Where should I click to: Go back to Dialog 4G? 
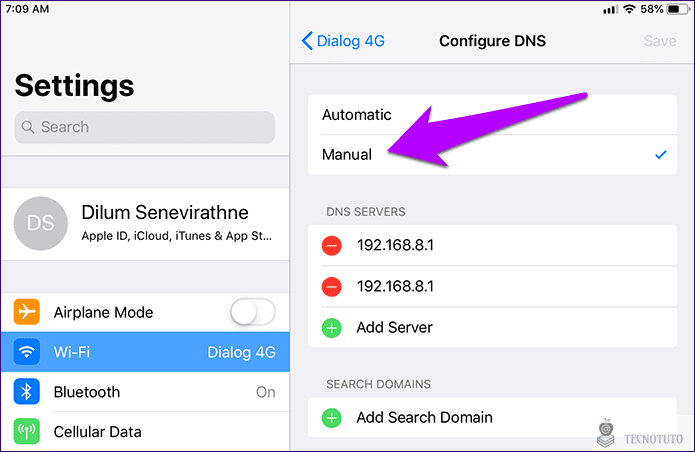click(x=343, y=41)
